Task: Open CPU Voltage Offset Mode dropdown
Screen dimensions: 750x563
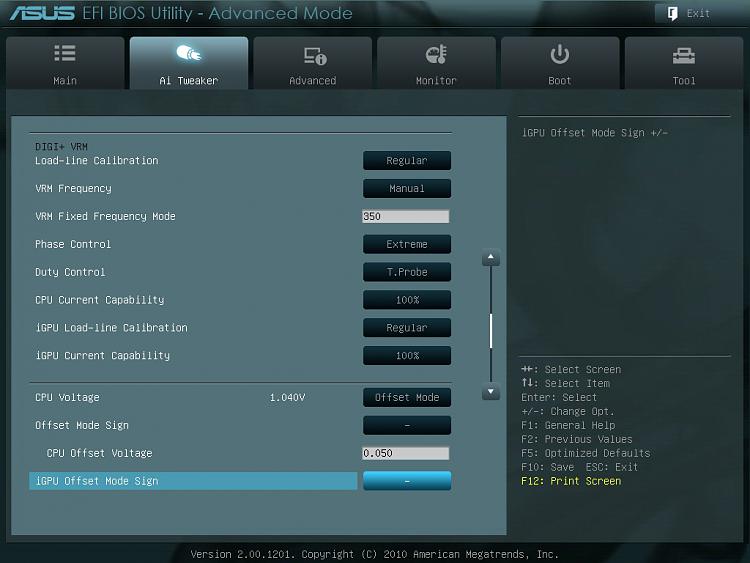Action: pyautogui.click(x=407, y=397)
